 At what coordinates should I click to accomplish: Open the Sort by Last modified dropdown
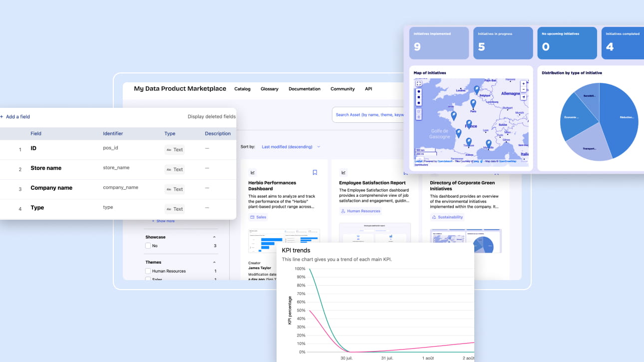[291, 147]
